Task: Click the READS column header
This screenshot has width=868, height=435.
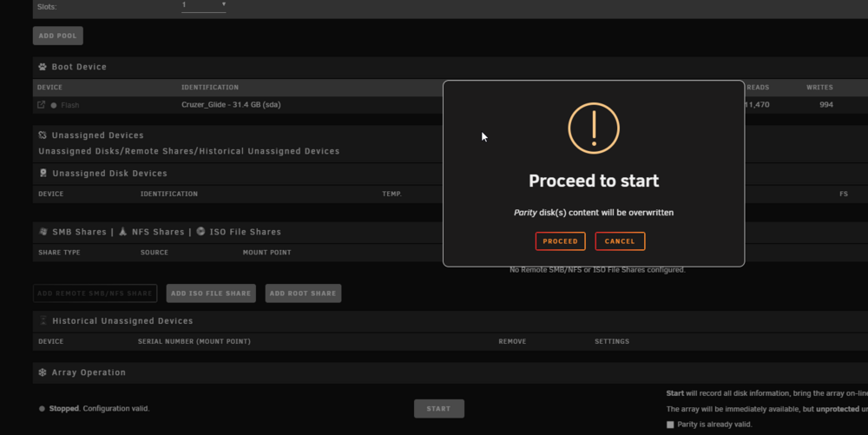Action: [x=758, y=88]
